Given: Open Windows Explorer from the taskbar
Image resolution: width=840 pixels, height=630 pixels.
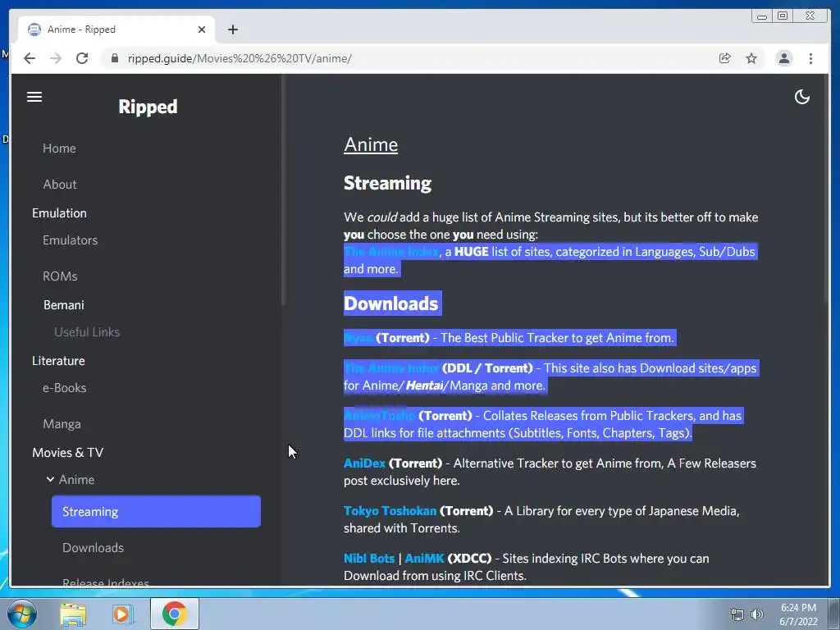Looking at the screenshot, I should [72, 614].
